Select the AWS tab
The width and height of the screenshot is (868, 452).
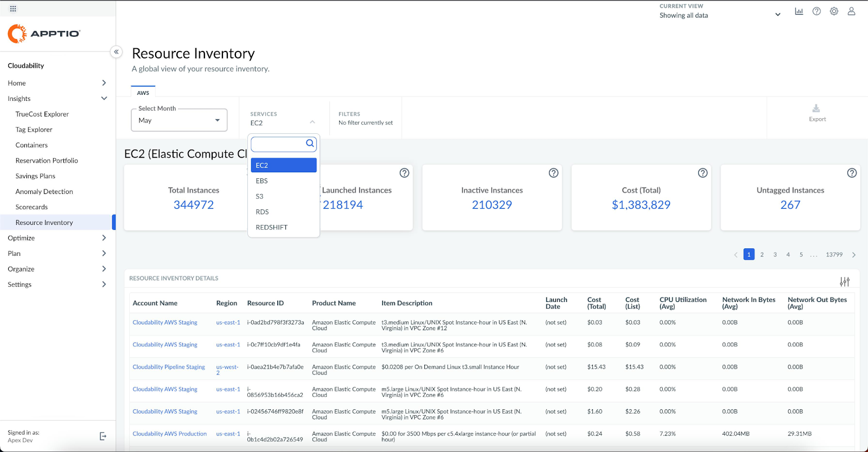143,93
